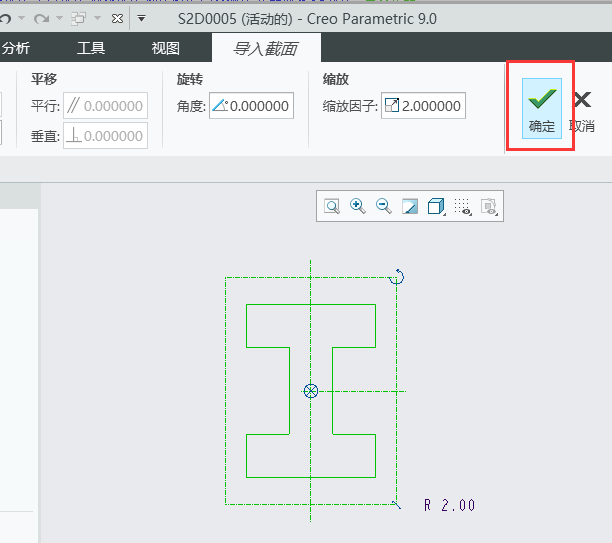Open the 分析 ribbon tab
The width and height of the screenshot is (612, 543).
16,48
